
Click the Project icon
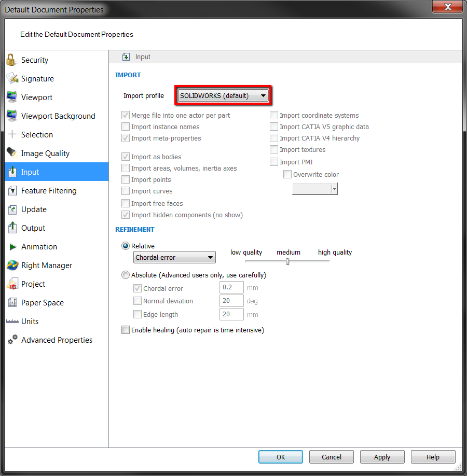pyautogui.click(x=12, y=284)
